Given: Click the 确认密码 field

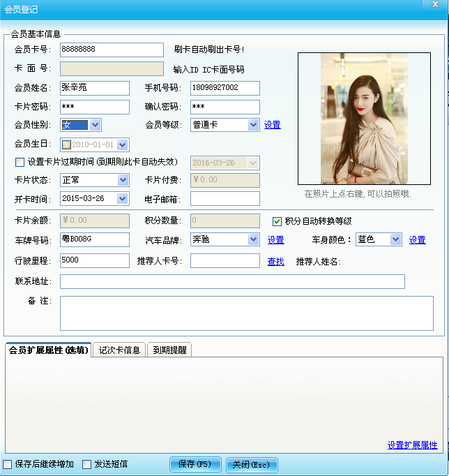Looking at the screenshot, I should click(225, 107).
